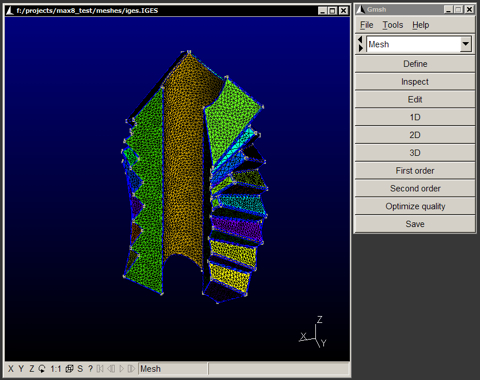Viewport: 480px width, 380px height.
Task: Click Optimize quality button
Action: point(415,206)
